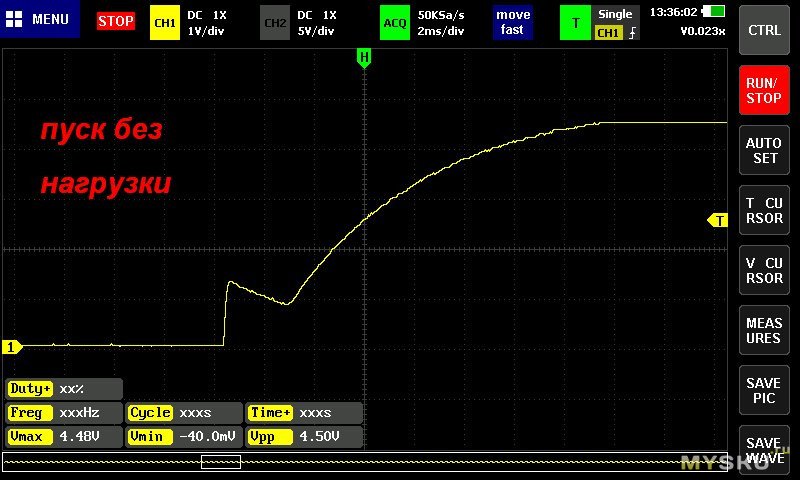The width and height of the screenshot is (800, 480).
Task: Click the Vpp measurement label
Action: pos(270,437)
